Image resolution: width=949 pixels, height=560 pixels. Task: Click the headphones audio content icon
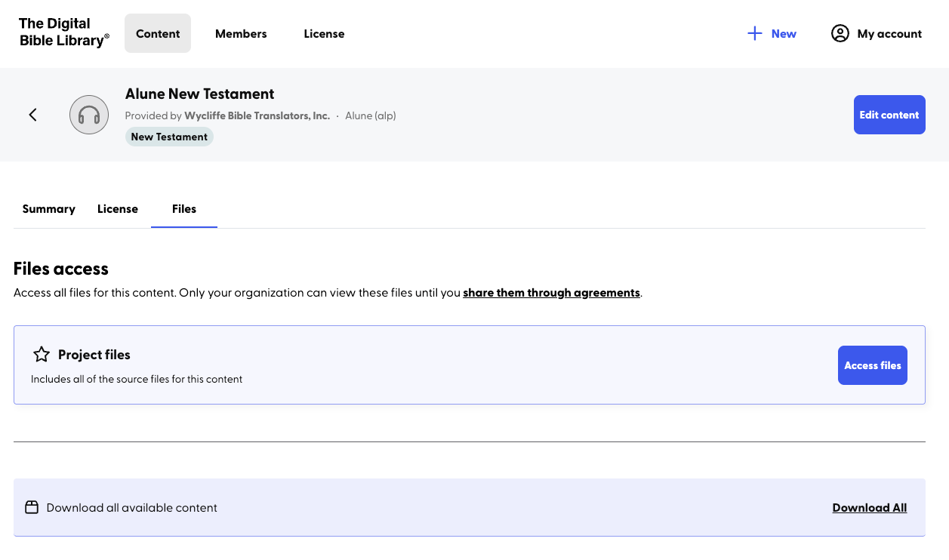[89, 115]
